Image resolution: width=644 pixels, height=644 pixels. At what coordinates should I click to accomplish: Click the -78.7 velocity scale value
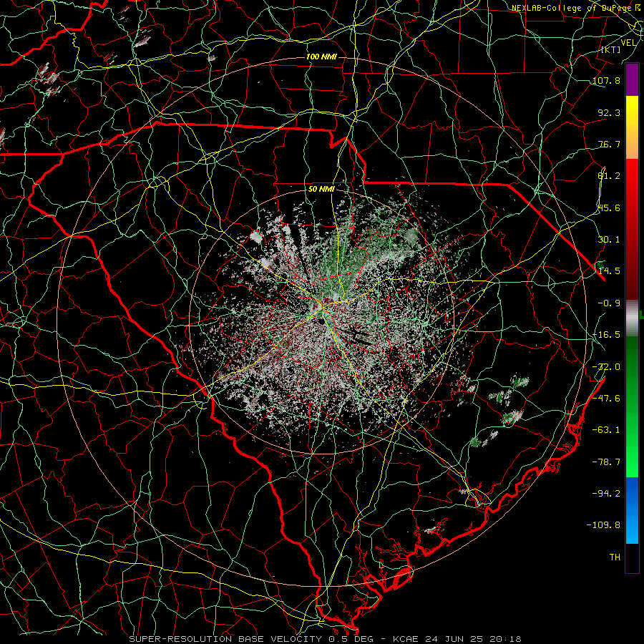[606, 462]
